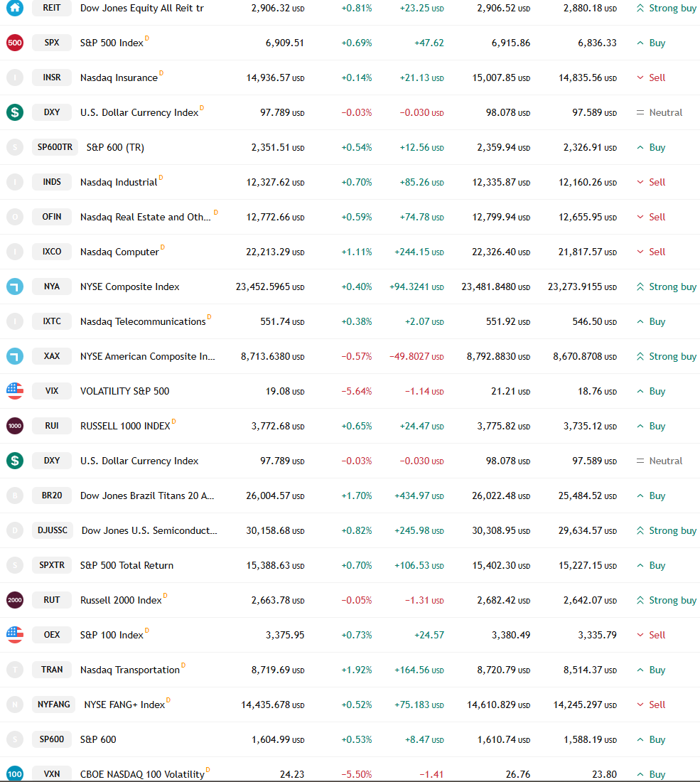Click the gray placeholder icon for INSR

[x=15, y=77]
